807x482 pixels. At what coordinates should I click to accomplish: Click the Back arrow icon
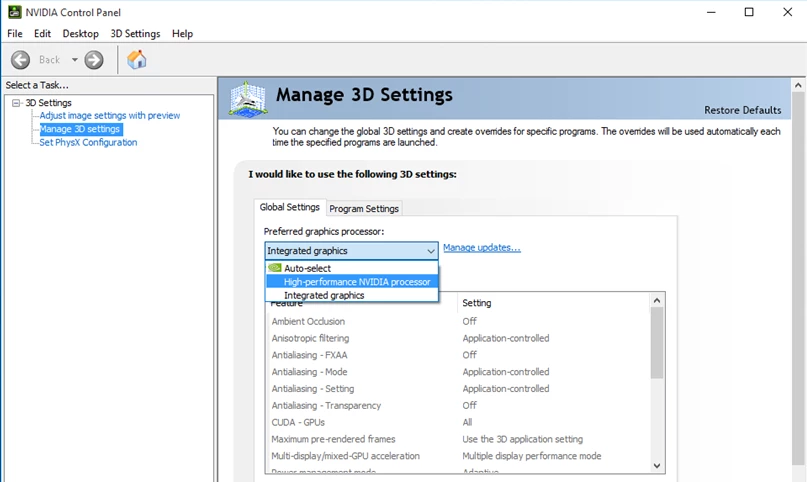[x=21, y=60]
